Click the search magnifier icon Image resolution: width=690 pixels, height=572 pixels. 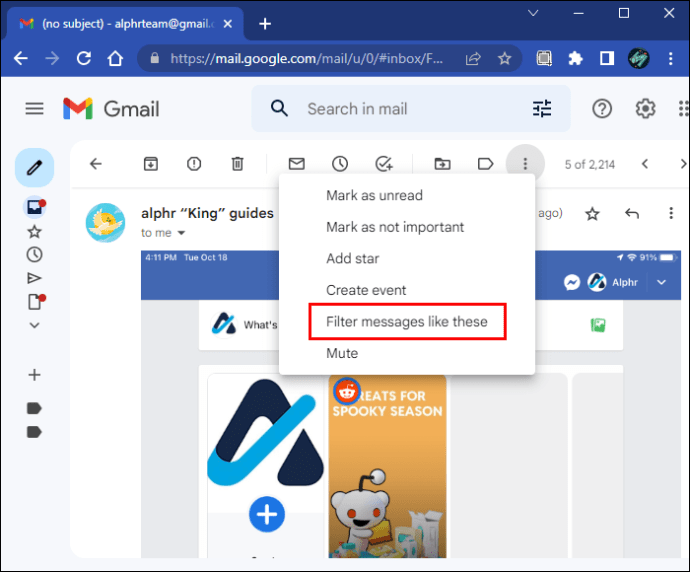tap(279, 108)
